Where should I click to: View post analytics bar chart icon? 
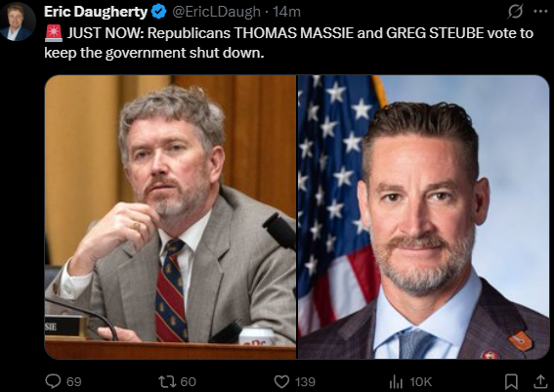[396, 381]
